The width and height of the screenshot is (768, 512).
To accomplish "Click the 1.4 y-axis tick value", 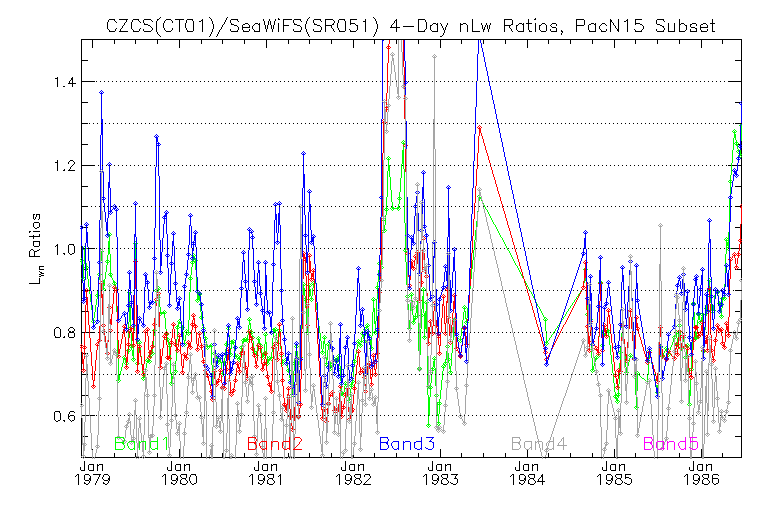I will click(x=64, y=82).
